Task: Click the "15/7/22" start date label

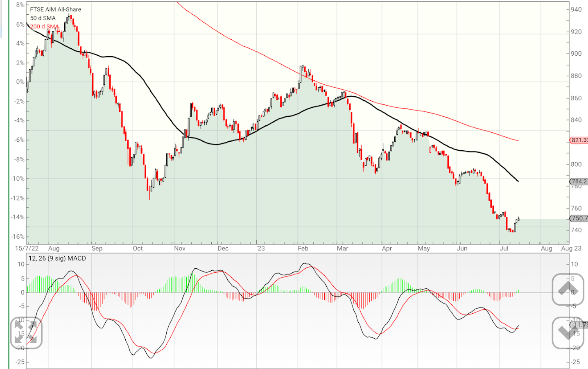Action: [27, 248]
